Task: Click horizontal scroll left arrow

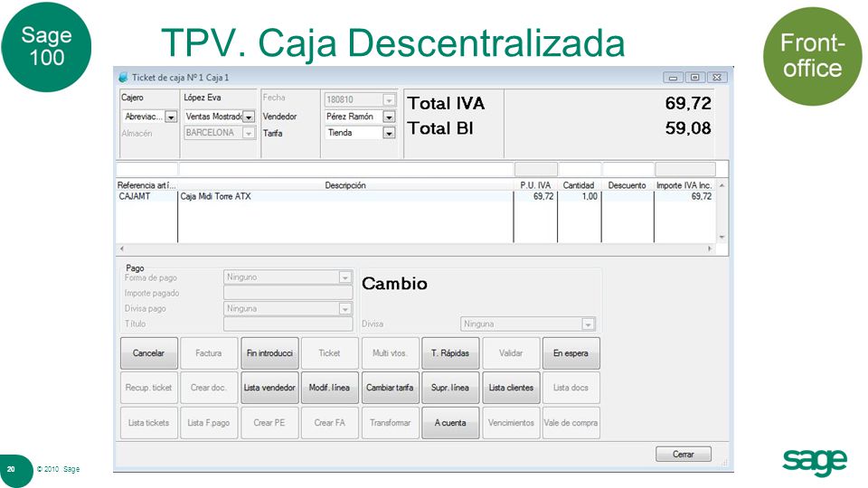Action: click(x=122, y=249)
